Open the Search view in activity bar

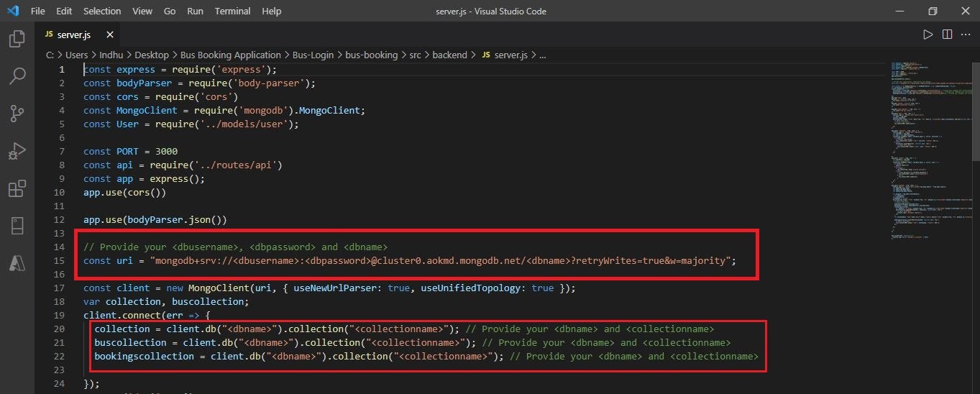pyautogui.click(x=17, y=75)
